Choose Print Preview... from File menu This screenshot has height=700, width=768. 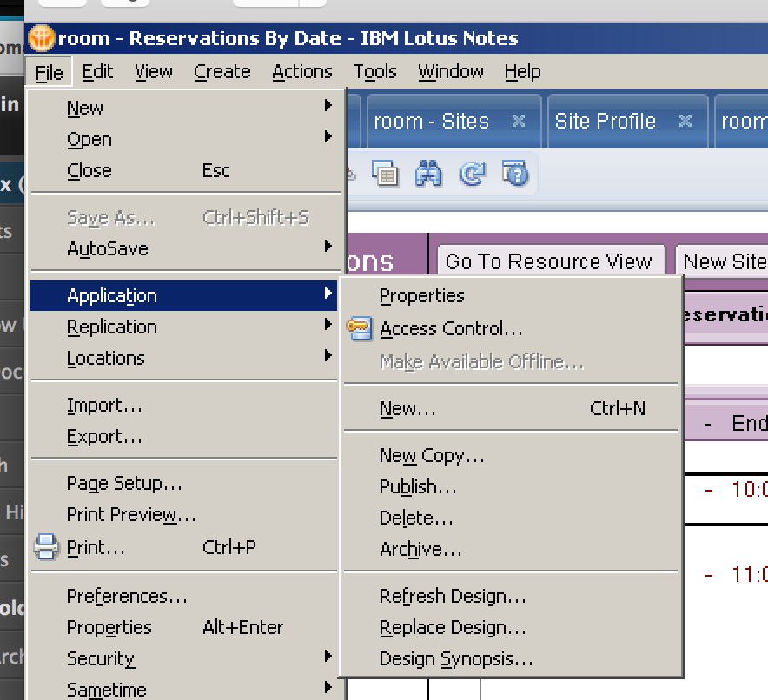click(183, 515)
